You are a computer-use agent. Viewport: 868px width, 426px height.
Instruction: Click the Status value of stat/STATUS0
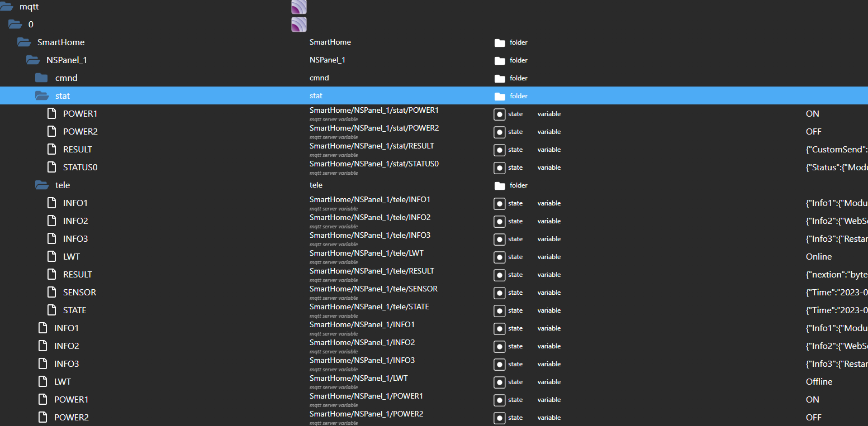point(837,167)
